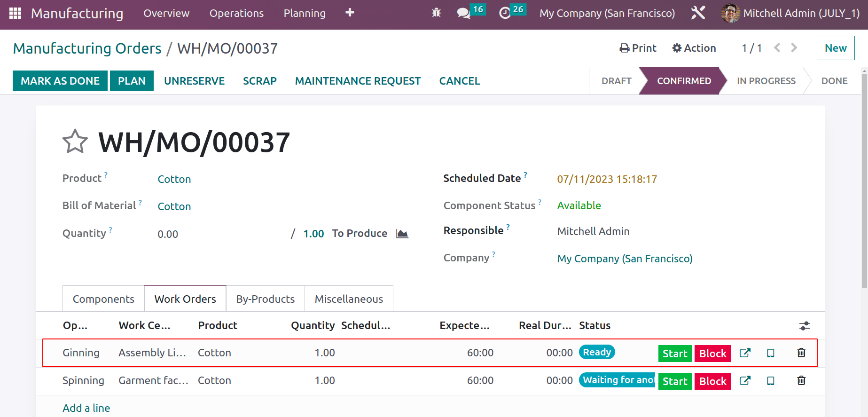
Task: Start the Spinning work order
Action: coord(675,381)
